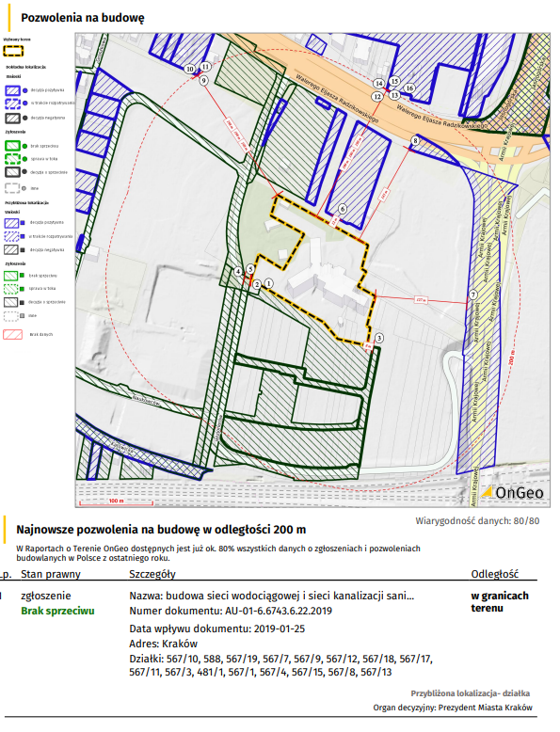Click map marker number 9
The height and width of the screenshot is (732, 560).
click(203, 81)
